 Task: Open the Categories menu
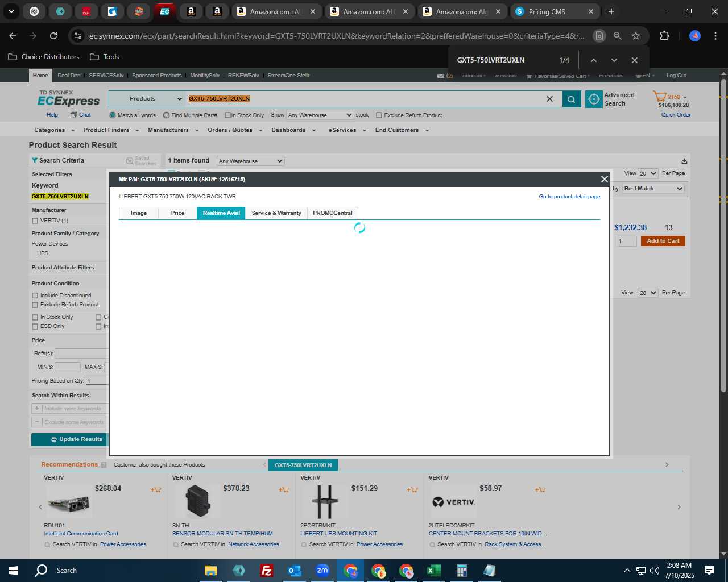(x=53, y=130)
